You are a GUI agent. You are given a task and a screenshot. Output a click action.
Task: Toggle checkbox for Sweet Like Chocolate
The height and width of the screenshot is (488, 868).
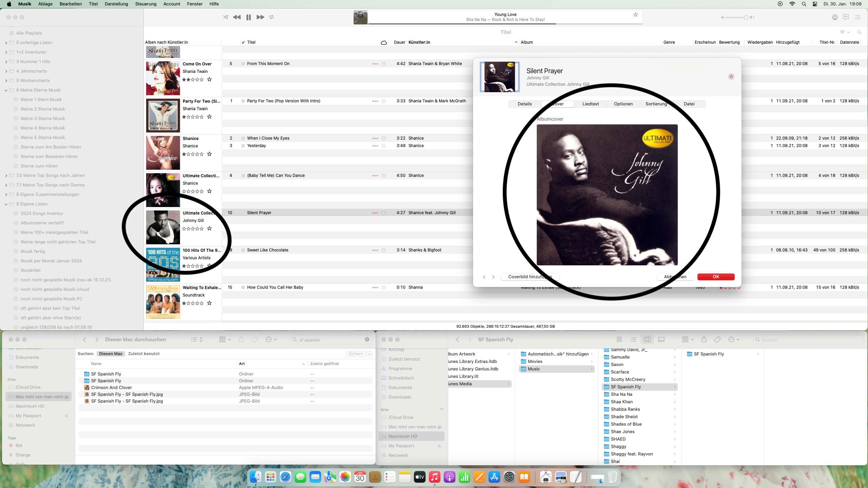click(x=243, y=250)
